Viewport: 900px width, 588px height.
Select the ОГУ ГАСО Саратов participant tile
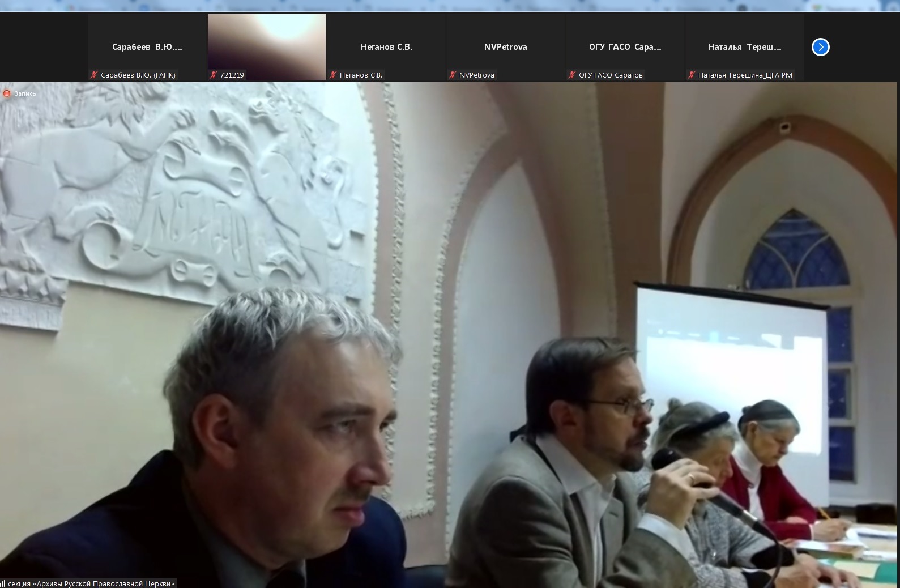pyautogui.click(x=625, y=47)
